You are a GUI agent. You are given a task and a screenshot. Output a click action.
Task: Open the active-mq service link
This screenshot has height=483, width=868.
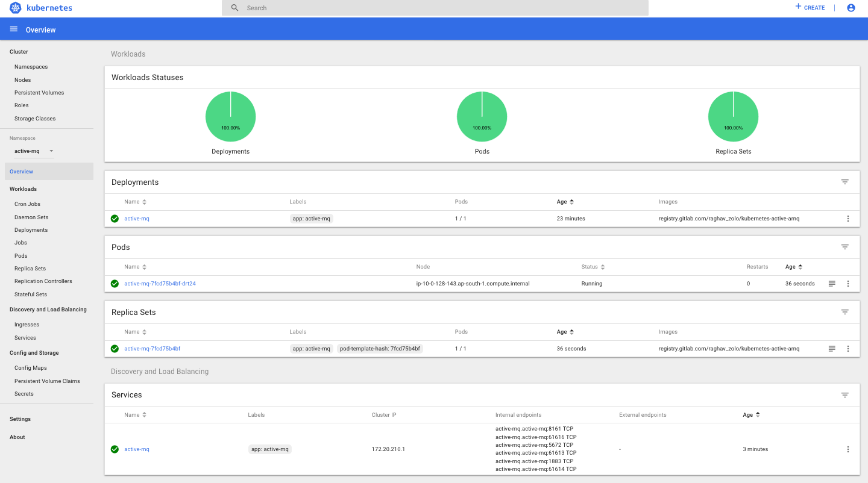pyautogui.click(x=137, y=449)
